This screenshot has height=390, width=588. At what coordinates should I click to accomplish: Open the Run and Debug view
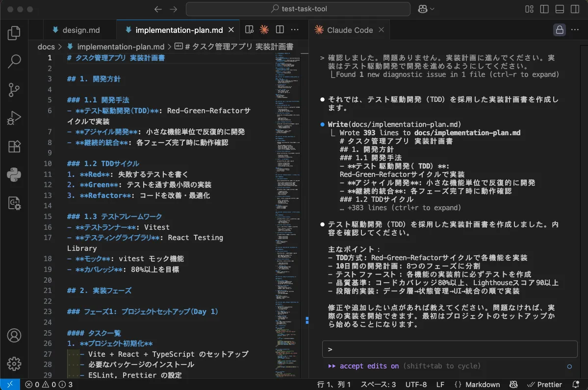pyautogui.click(x=14, y=118)
